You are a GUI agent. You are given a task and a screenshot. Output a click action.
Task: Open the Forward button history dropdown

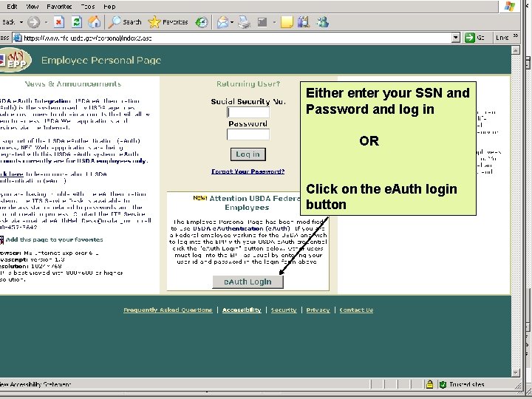pyautogui.click(x=46, y=22)
